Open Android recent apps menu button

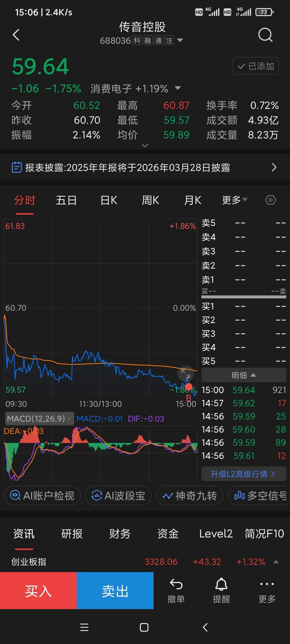84,627
